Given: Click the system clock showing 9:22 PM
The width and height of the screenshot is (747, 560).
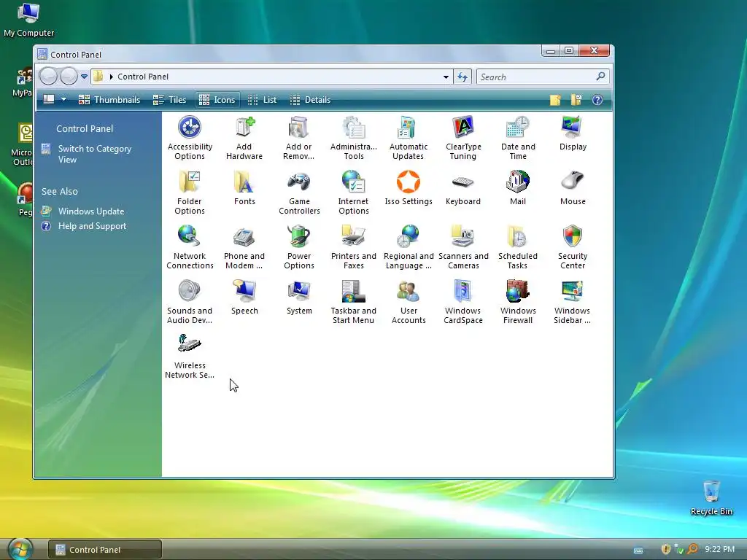Looking at the screenshot, I should (719, 549).
